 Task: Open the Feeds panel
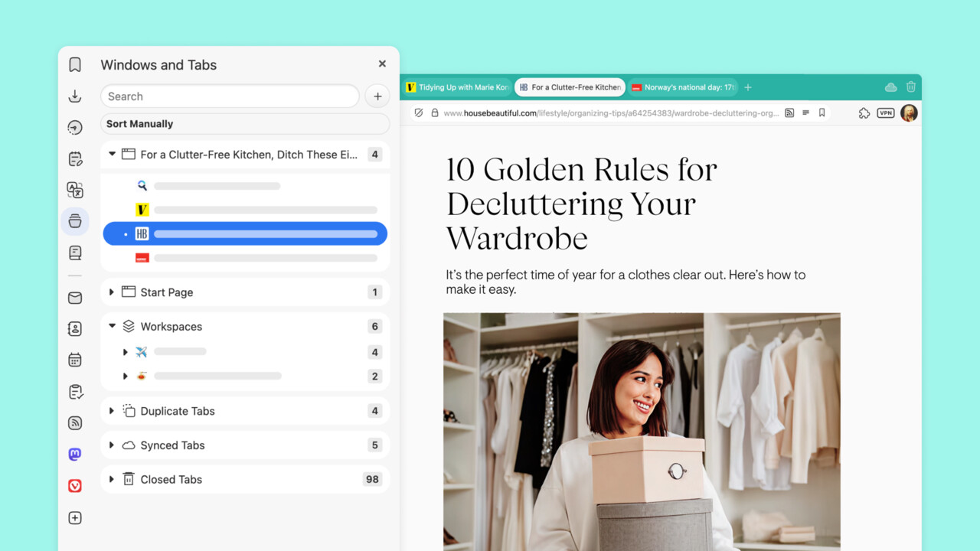pyautogui.click(x=74, y=422)
